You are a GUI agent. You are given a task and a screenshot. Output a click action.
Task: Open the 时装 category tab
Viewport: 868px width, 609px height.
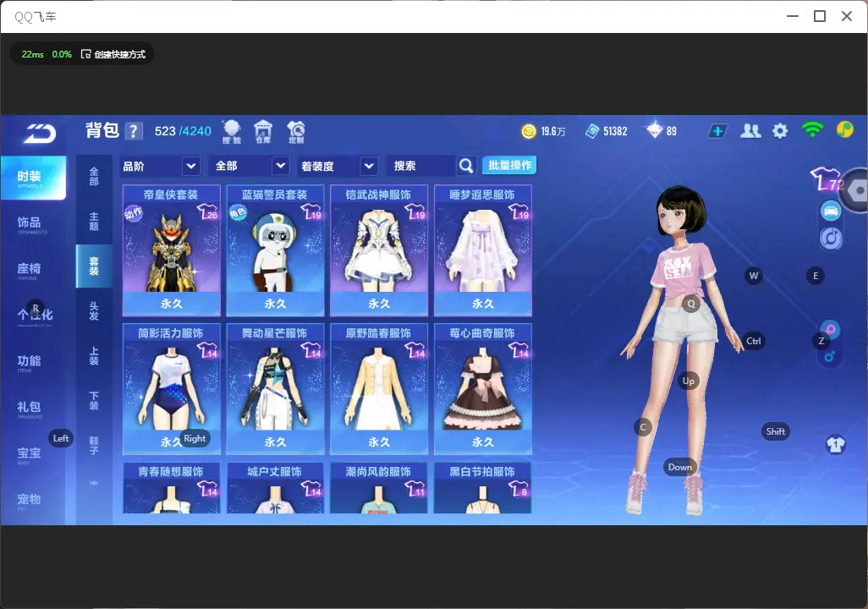click(33, 178)
